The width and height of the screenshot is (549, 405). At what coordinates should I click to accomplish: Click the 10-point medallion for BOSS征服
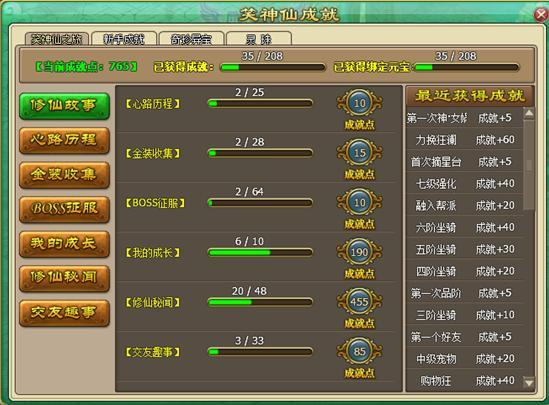(360, 202)
